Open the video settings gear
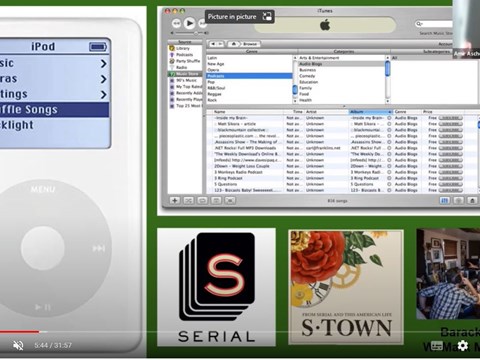The width and height of the screenshot is (480, 360). pos(462,345)
